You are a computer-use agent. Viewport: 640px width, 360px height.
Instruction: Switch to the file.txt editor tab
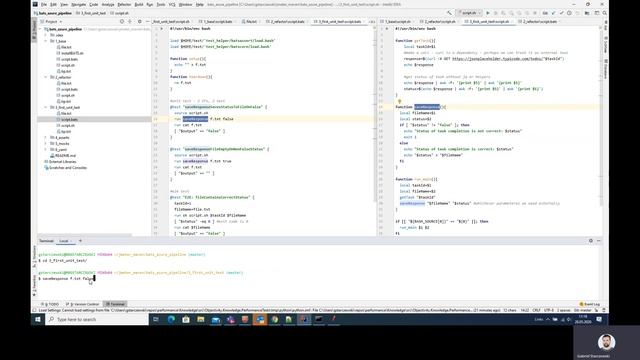pyautogui.click(x=251, y=21)
